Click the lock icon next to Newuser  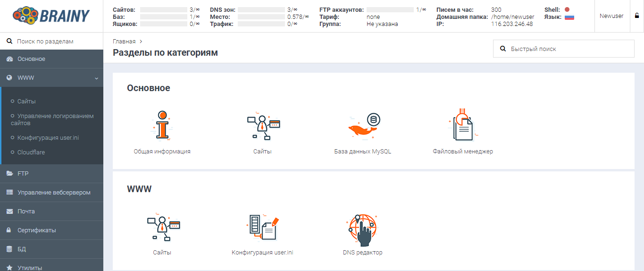[x=636, y=16]
